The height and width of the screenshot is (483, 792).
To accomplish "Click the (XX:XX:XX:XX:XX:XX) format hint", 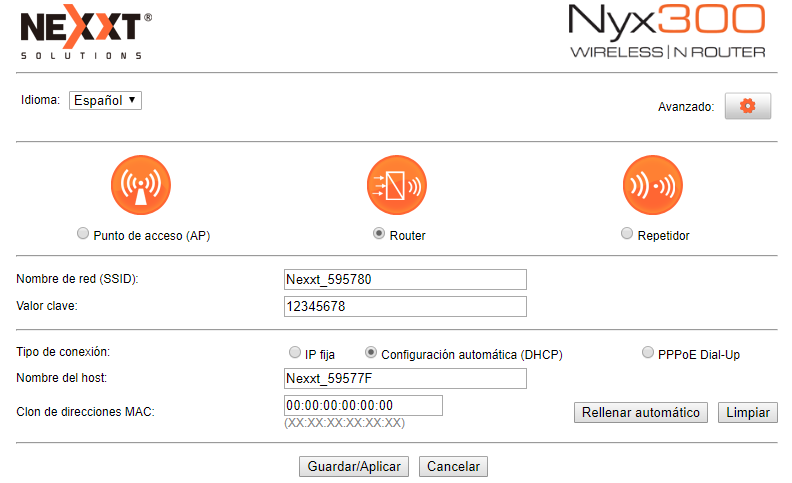I will point(344,423).
